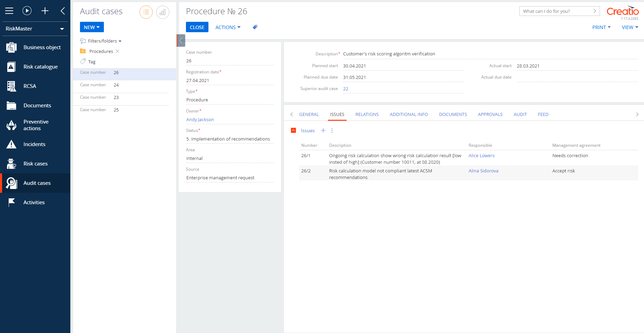Open the Issues three-dot options menu
The width and height of the screenshot is (644, 333).
[x=332, y=130]
